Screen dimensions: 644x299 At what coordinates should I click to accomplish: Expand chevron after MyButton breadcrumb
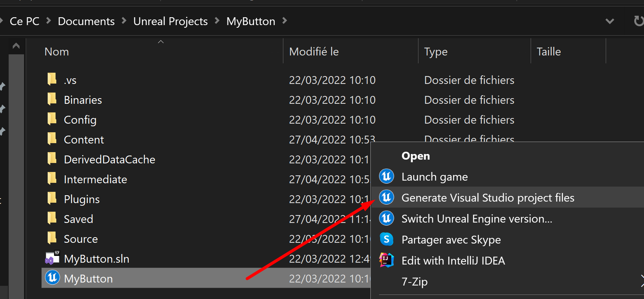[x=284, y=21]
